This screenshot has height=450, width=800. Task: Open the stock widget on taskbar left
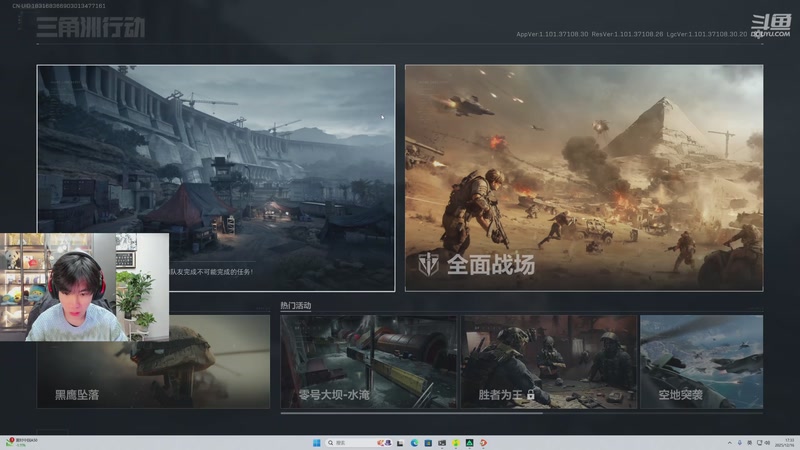click(20, 442)
